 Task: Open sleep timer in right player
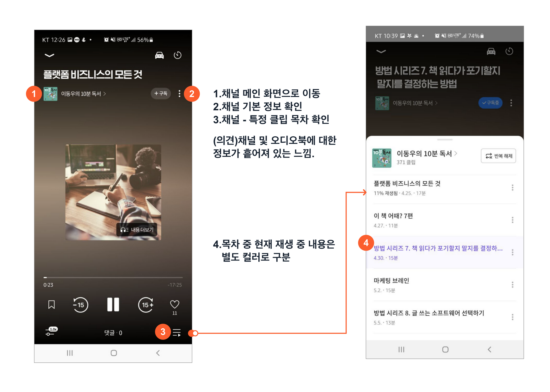tap(509, 51)
